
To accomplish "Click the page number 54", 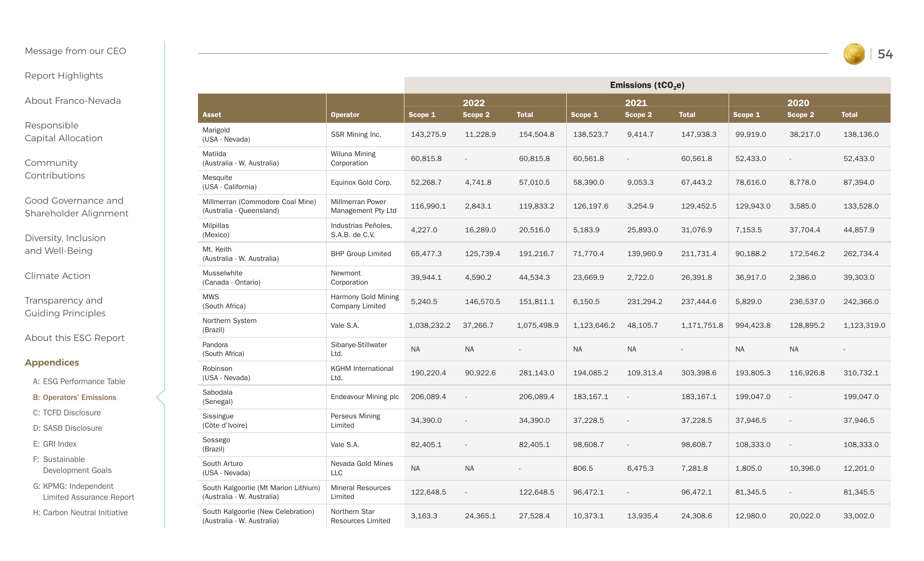I will [885, 54].
